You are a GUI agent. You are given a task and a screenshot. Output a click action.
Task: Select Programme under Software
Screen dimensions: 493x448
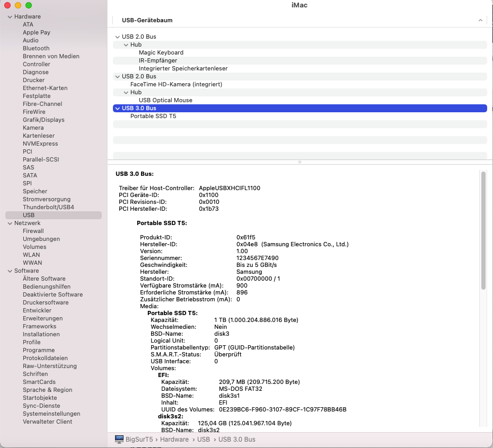39,350
